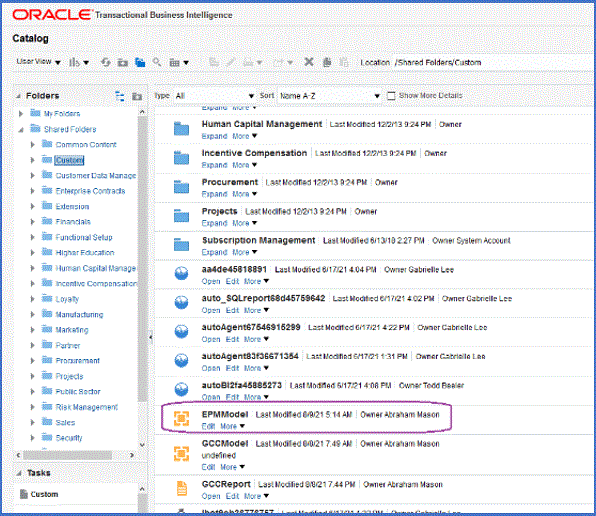Enable the Show More Details checkbox
Viewport: 596px width, 516px height.
point(391,96)
